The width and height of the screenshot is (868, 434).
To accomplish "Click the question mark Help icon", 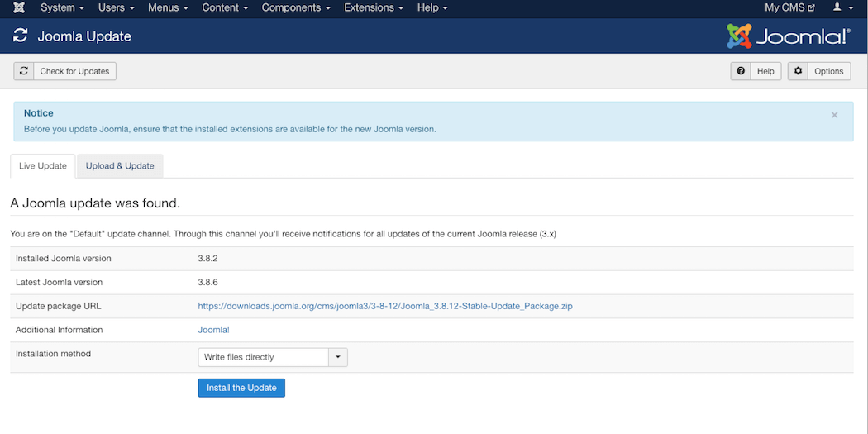I will coord(741,71).
